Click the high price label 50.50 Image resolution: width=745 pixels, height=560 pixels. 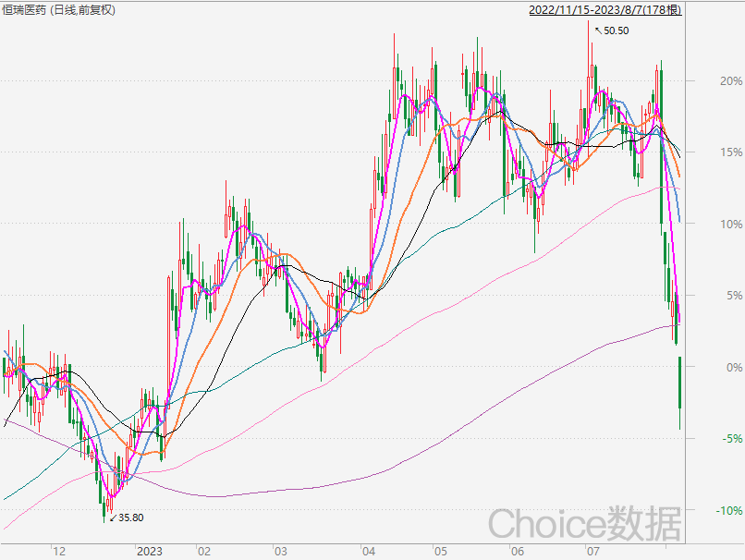click(x=617, y=30)
